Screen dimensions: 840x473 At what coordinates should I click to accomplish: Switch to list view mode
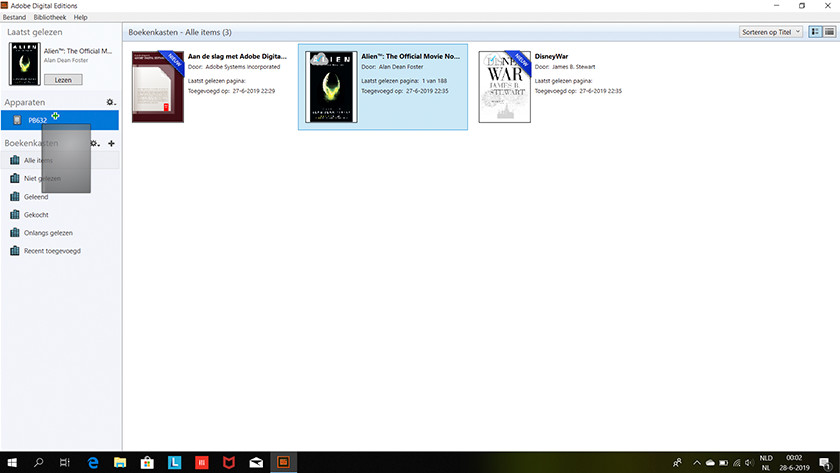coord(829,32)
